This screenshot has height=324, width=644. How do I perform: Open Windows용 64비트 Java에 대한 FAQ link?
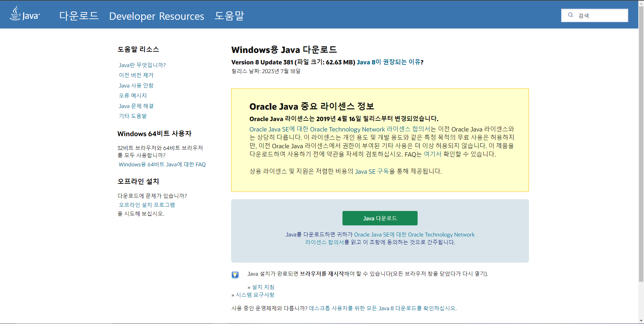[162, 165]
